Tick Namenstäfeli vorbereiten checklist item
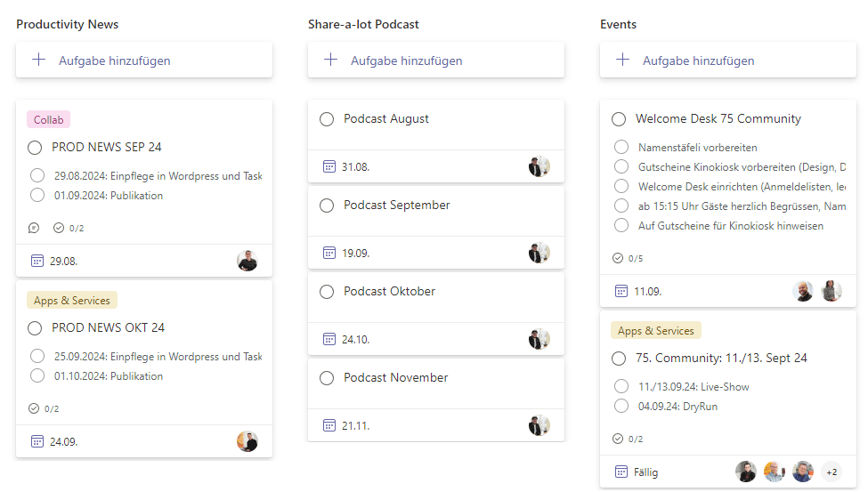868x492 pixels. (621, 148)
